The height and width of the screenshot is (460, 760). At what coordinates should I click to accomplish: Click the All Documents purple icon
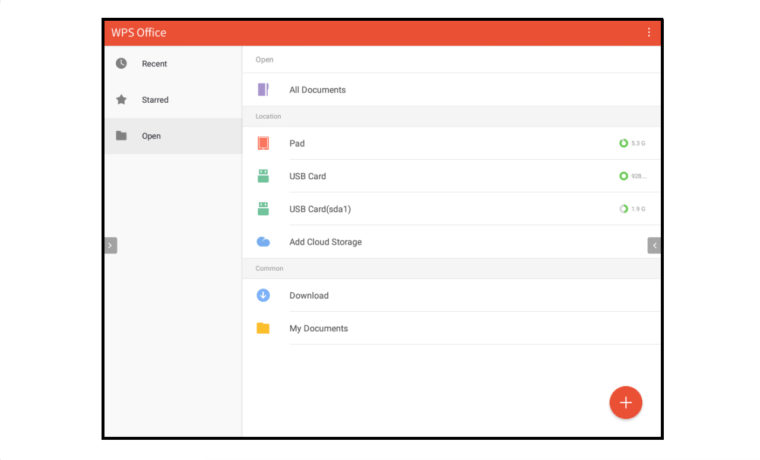tap(263, 89)
